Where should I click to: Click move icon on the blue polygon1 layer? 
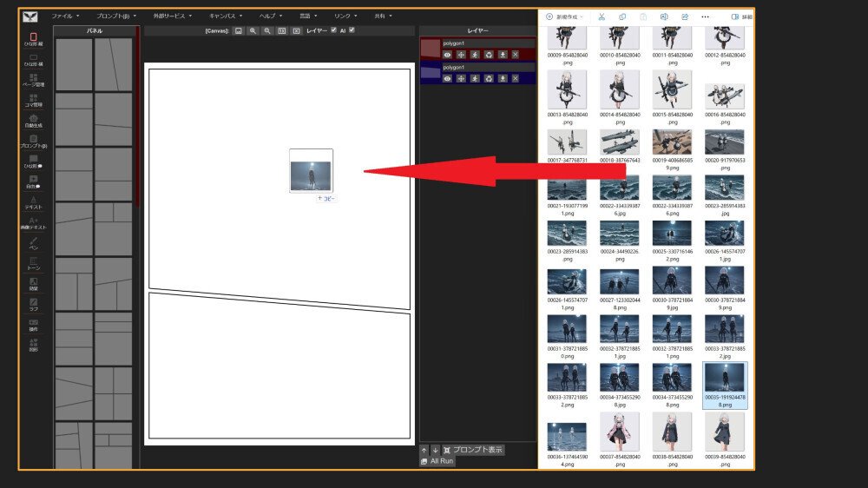(x=461, y=79)
